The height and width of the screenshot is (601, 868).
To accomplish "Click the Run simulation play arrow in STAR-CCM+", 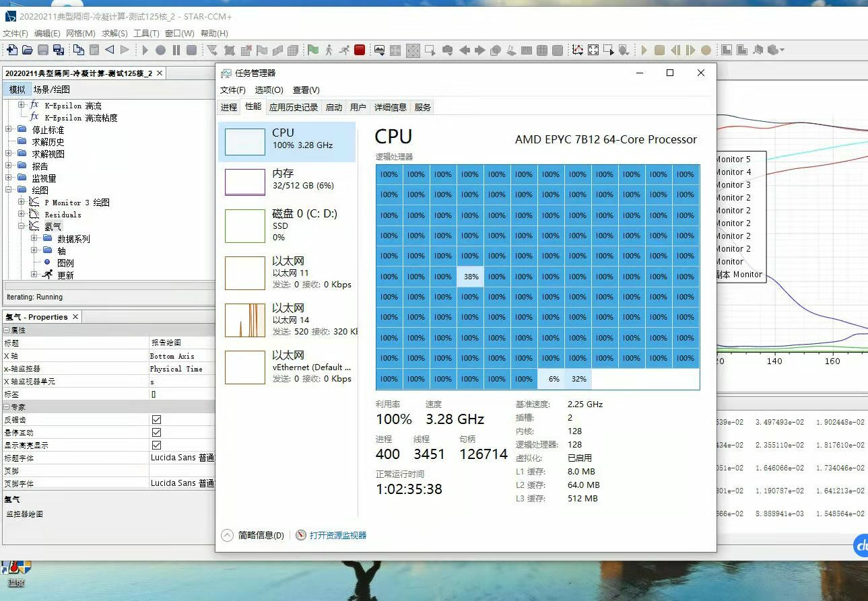I will (145, 50).
